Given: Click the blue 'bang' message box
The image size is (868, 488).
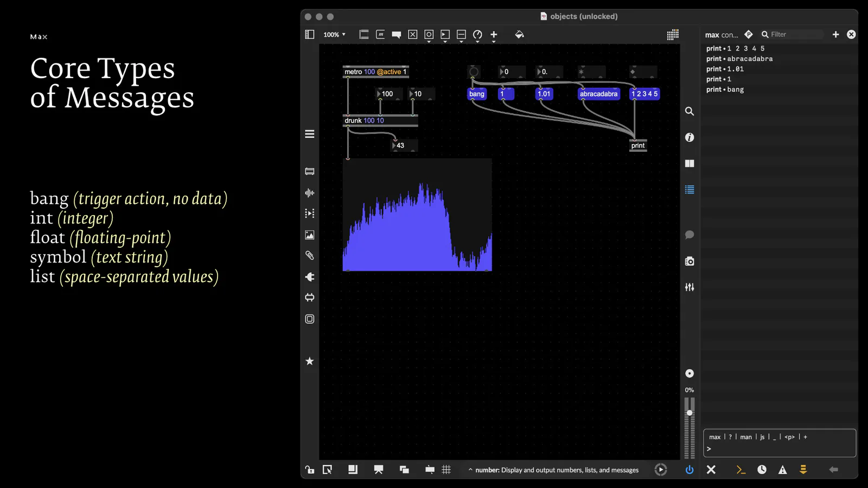Looking at the screenshot, I should pyautogui.click(x=477, y=94).
